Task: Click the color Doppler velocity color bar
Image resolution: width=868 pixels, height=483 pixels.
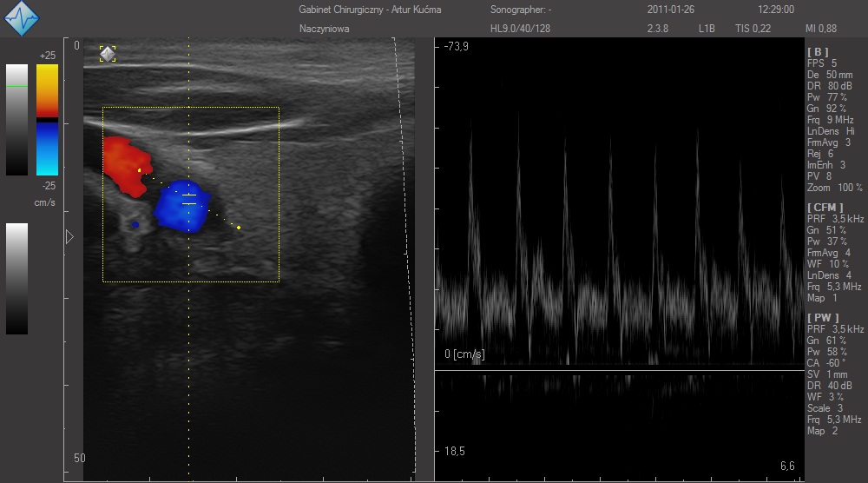Action: click(47, 120)
